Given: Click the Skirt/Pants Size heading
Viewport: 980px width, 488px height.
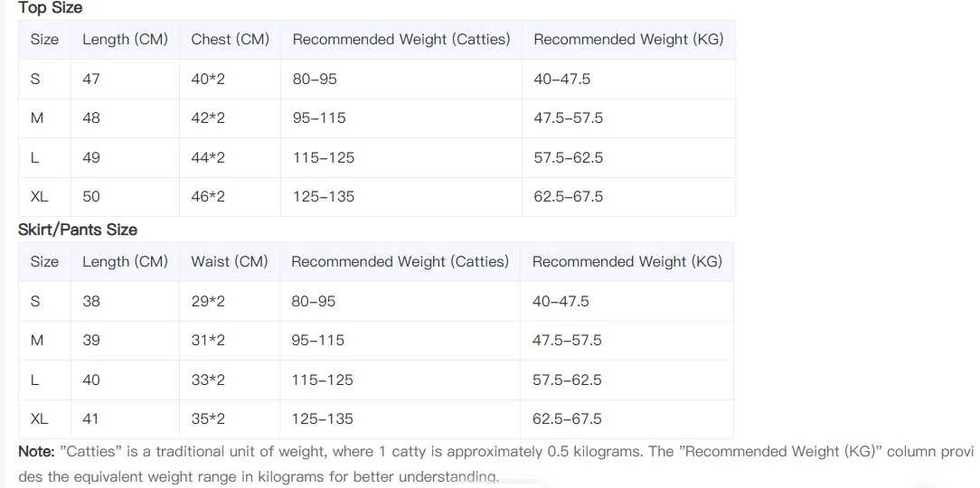Looking at the screenshot, I should [x=78, y=230].
